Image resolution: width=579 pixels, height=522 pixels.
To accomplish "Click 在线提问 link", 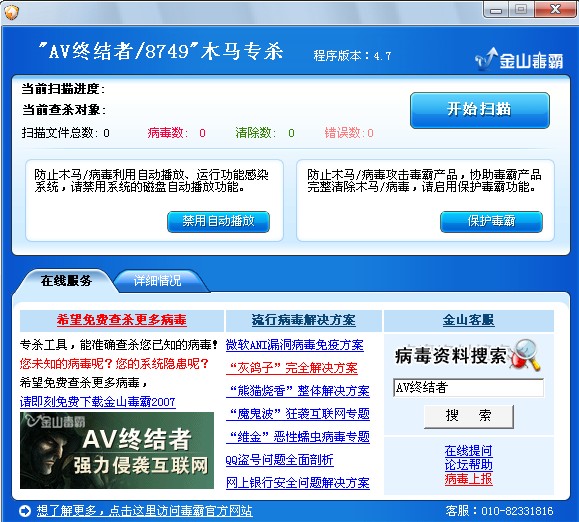I will point(469,451).
